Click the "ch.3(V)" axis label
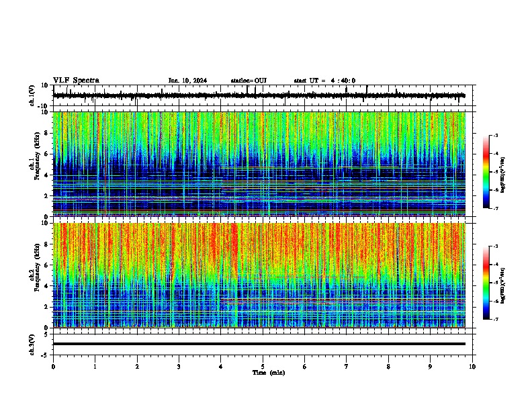 (32, 345)
